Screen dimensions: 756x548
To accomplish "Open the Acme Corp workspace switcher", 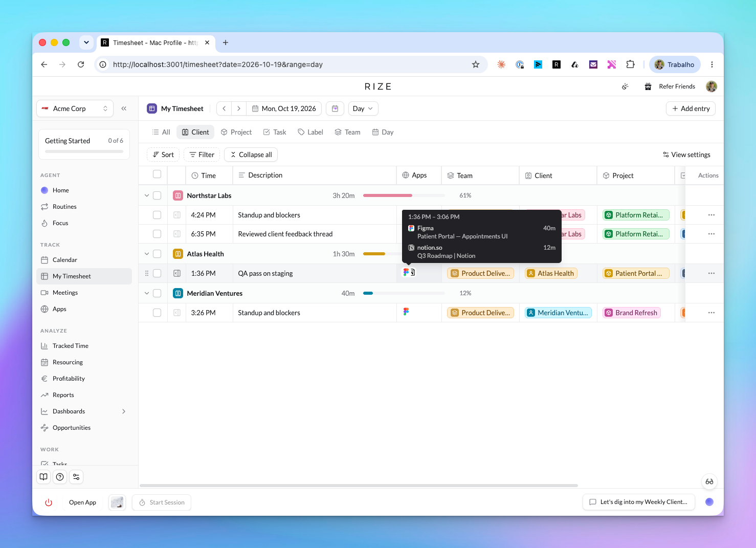I will pyautogui.click(x=75, y=108).
